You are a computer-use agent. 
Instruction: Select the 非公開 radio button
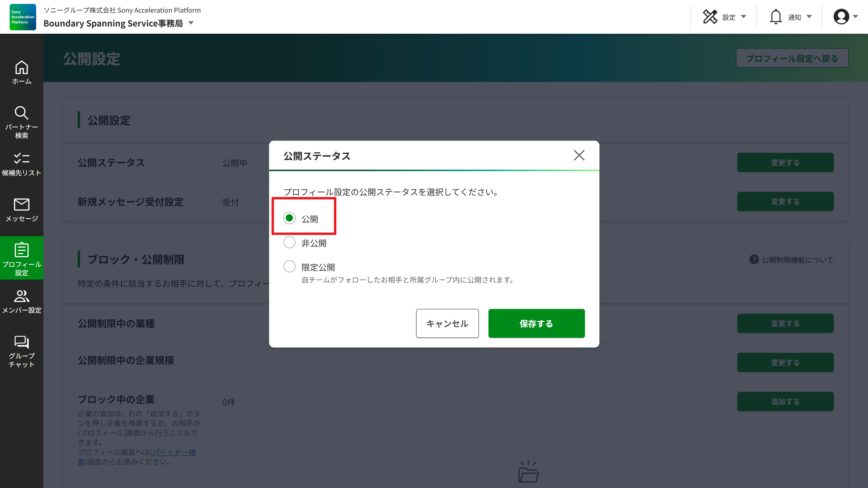pos(289,242)
